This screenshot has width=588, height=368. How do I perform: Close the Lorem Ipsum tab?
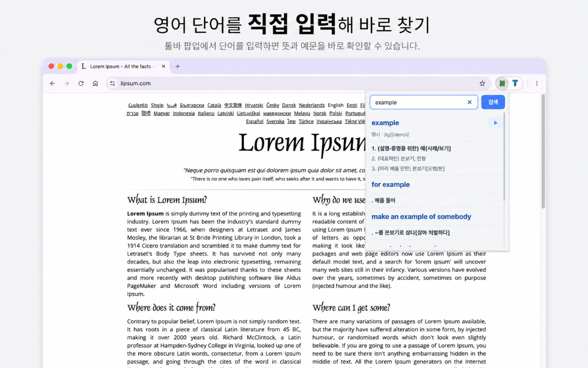(x=164, y=66)
